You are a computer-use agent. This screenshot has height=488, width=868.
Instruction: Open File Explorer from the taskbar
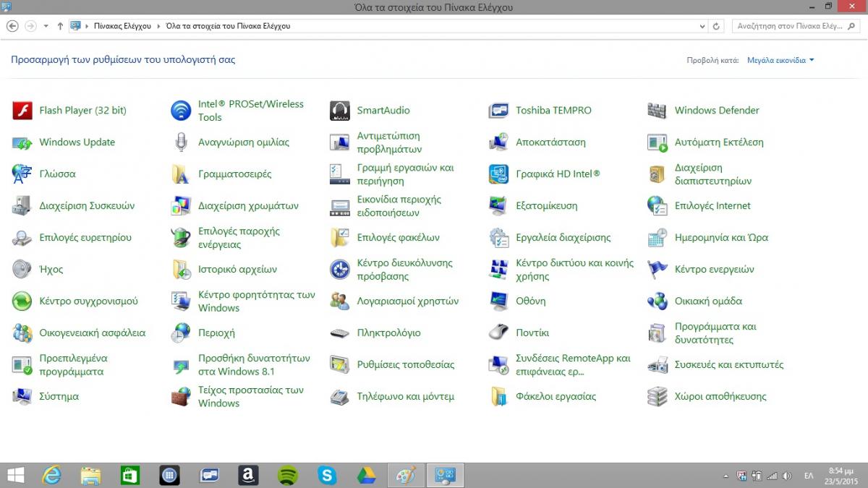click(x=90, y=475)
